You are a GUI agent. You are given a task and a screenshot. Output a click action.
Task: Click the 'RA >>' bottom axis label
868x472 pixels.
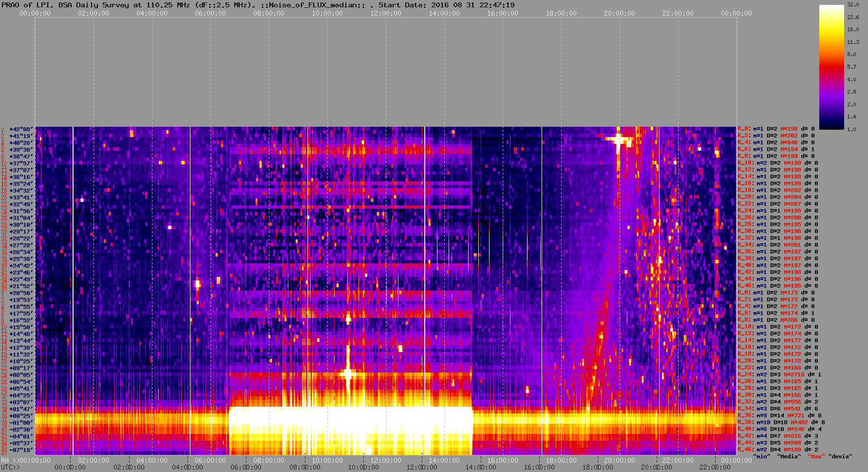(x=9, y=460)
